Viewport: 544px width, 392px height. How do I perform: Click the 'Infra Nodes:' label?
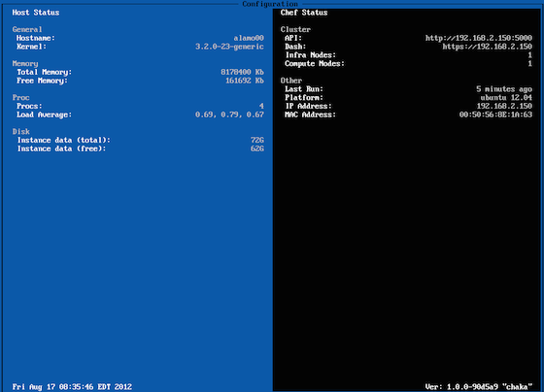[311, 55]
